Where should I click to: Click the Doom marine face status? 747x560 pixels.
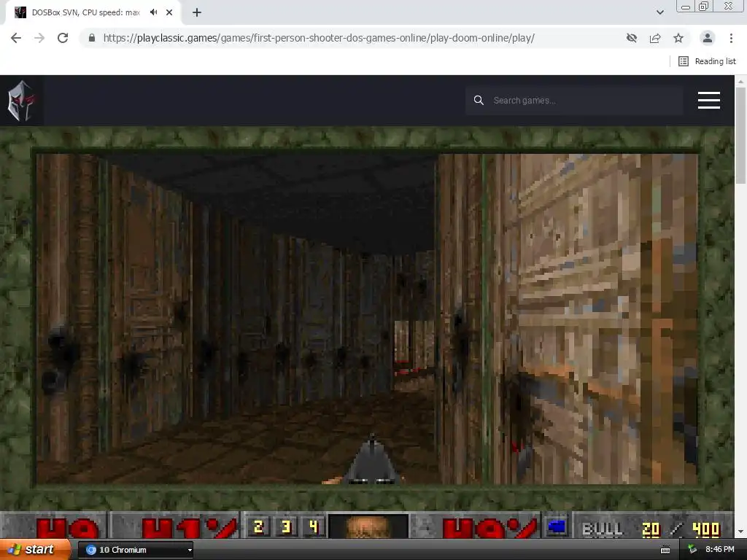pos(368,526)
